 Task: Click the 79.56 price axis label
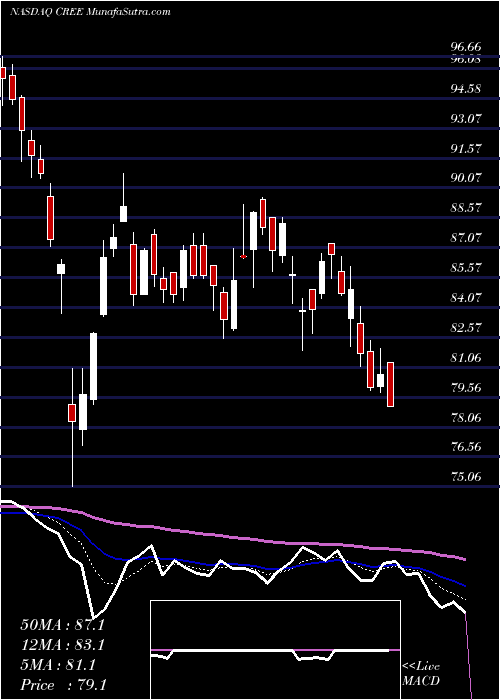tap(465, 388)
